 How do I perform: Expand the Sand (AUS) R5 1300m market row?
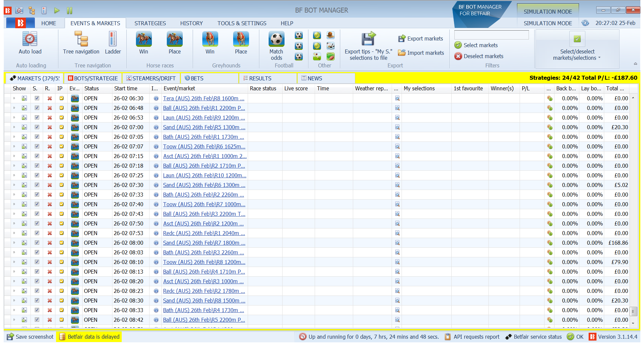(x=14, y=127)
